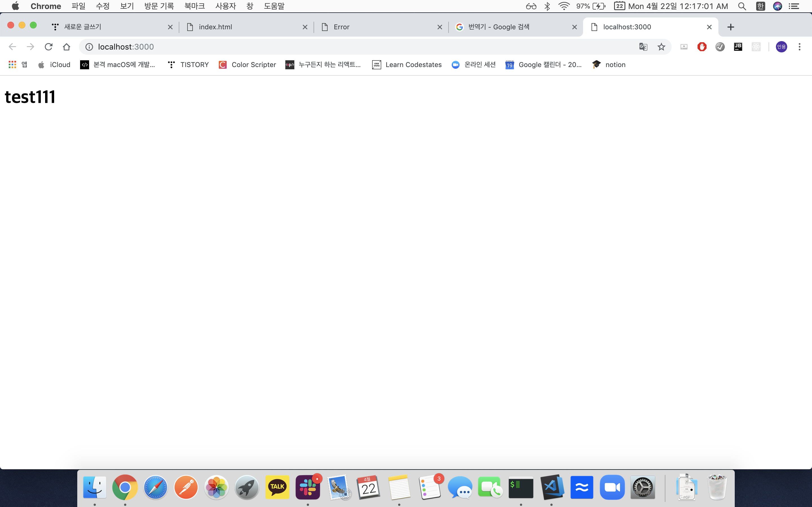Click the red AdBlock hand extension icon

pos(701,46)
